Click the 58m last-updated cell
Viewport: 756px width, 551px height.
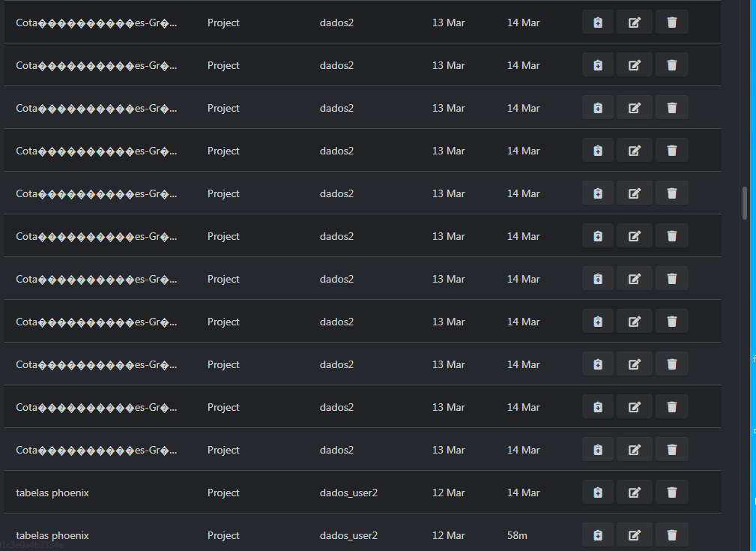517,535
